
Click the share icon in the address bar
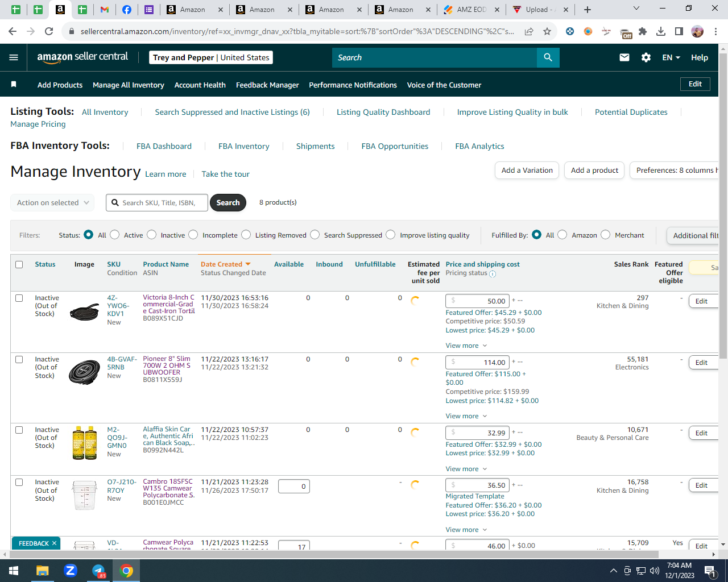pos(529,31)
